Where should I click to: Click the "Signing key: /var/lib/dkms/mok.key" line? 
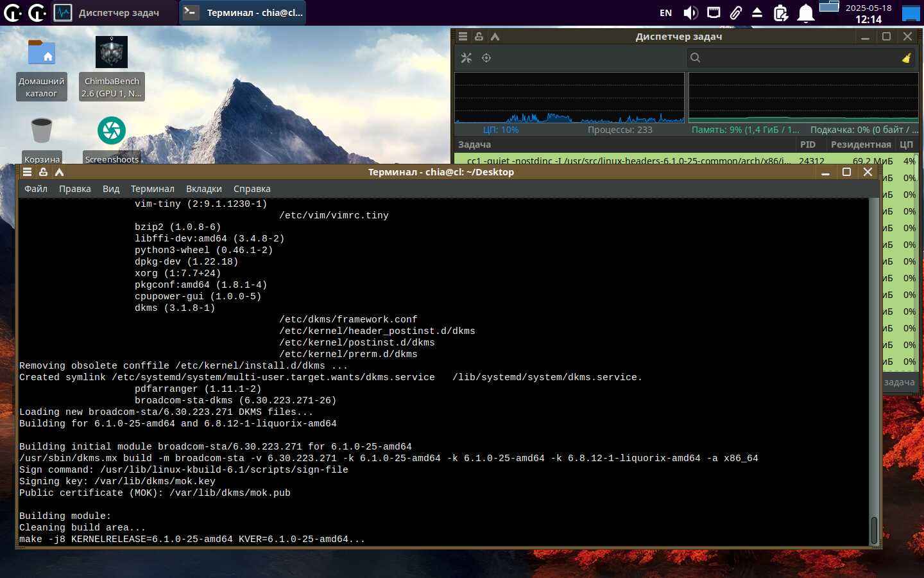(x=117, y=482)
